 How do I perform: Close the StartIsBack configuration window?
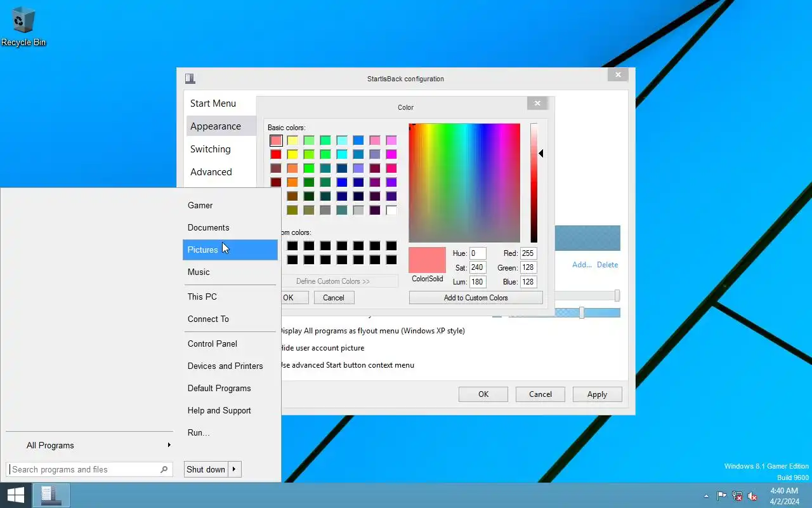(x=618, y=74)
